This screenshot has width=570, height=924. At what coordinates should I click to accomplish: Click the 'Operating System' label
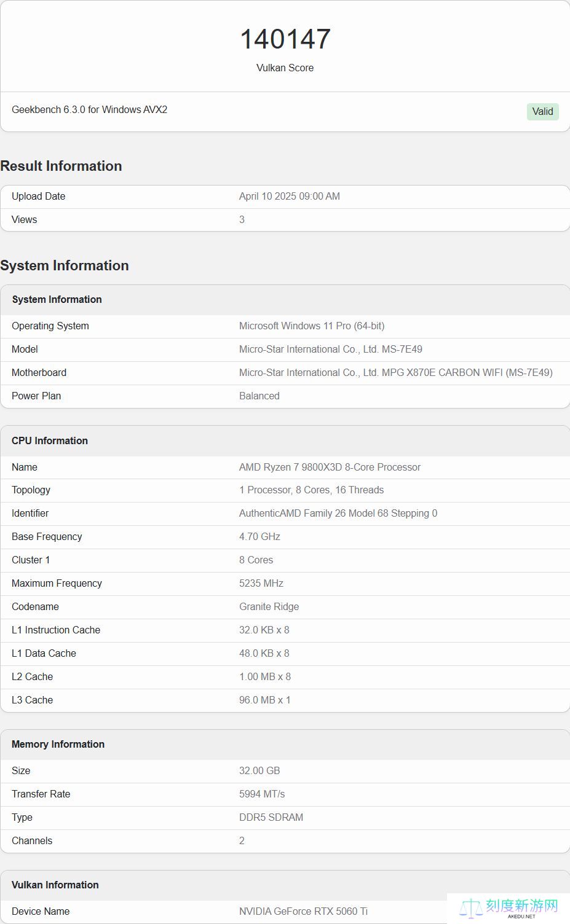[x=50, y=326]
